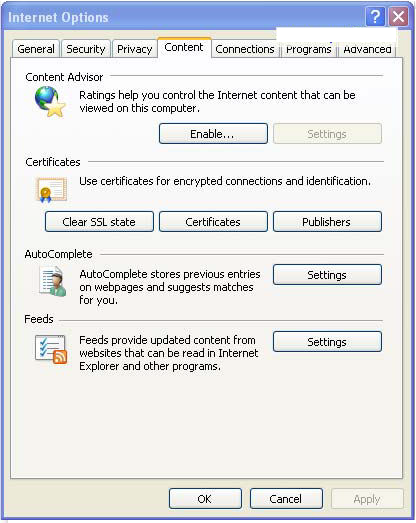Open AutoComplete Settings
The width and height of the screenshot is (416, 523).
327,275
